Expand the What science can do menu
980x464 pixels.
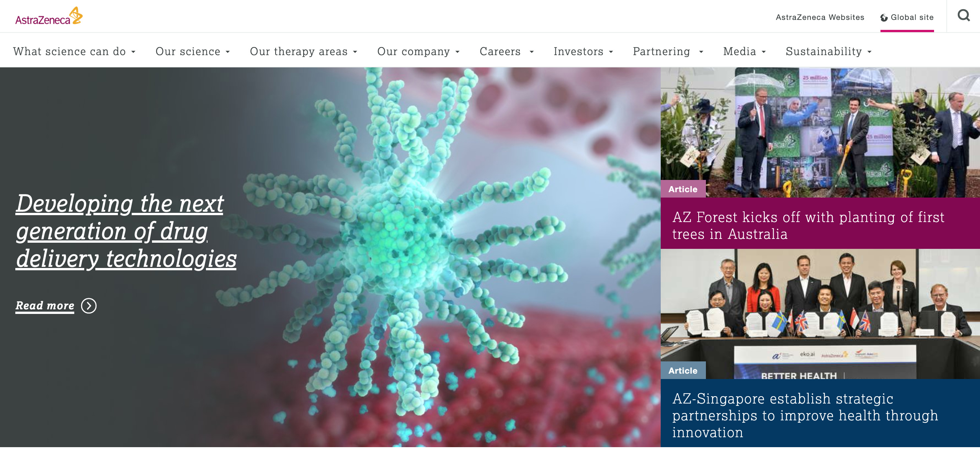[x=74, y=51]
